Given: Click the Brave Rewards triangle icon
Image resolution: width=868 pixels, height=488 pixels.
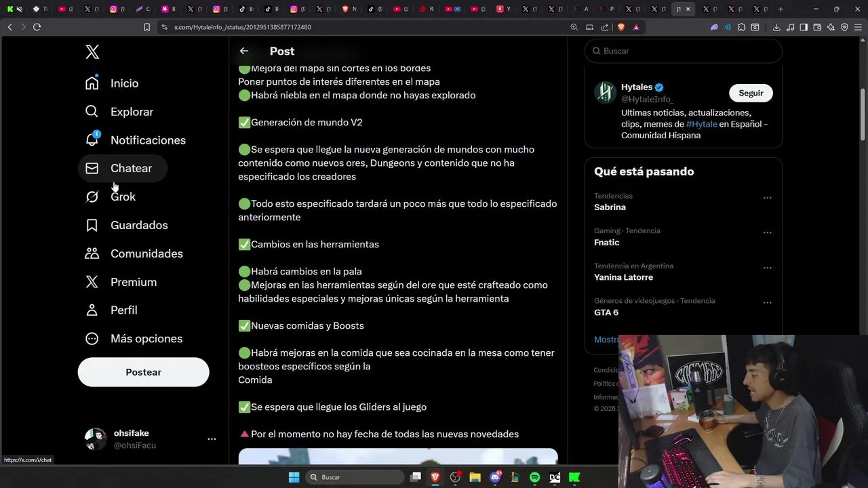Looking at the screenshot, I should click(636, 27).
